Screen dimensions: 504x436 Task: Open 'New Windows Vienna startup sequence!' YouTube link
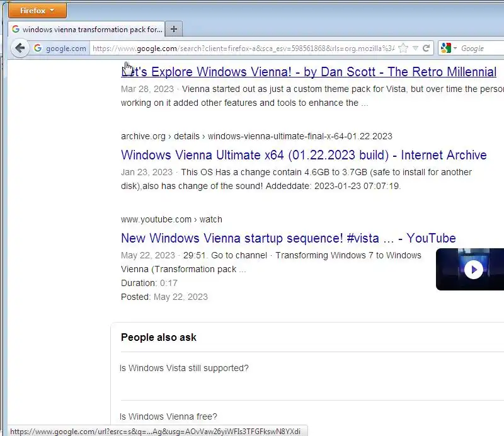[x=289, y=238]
